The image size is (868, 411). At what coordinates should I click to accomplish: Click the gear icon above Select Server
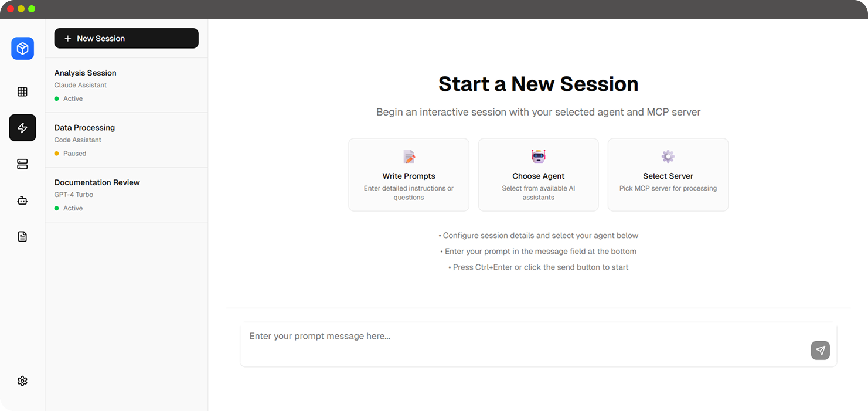[668, 157]
